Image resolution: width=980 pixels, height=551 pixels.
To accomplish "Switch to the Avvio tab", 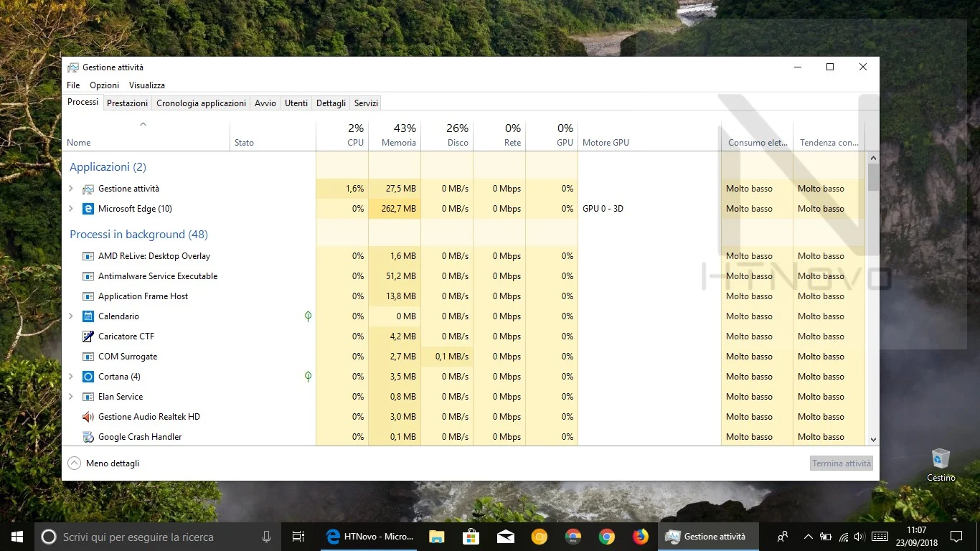I will point(265,103).
